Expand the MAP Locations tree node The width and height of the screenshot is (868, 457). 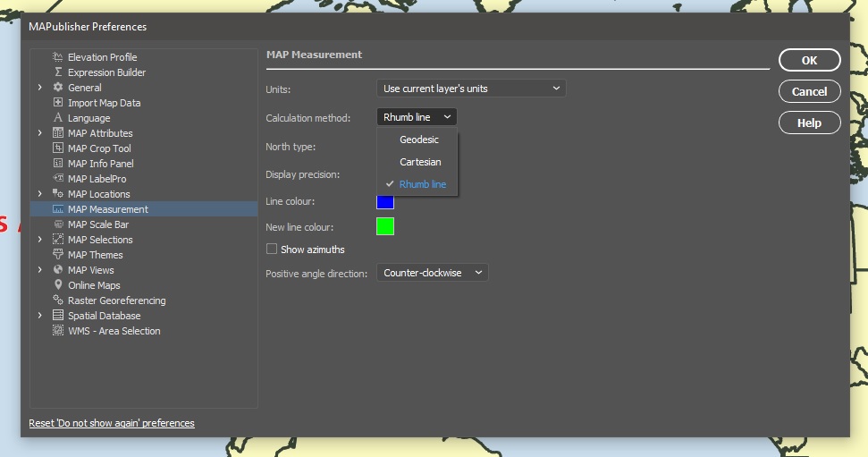tap(40, 193)
